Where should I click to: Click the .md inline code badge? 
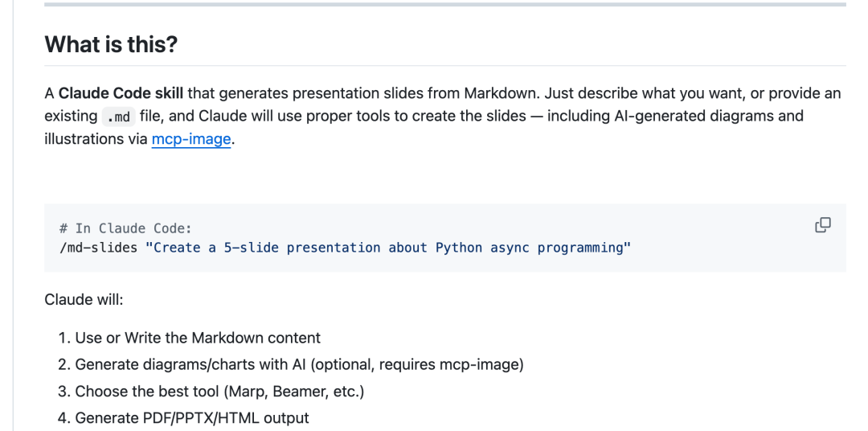click(x=118, y=117)
